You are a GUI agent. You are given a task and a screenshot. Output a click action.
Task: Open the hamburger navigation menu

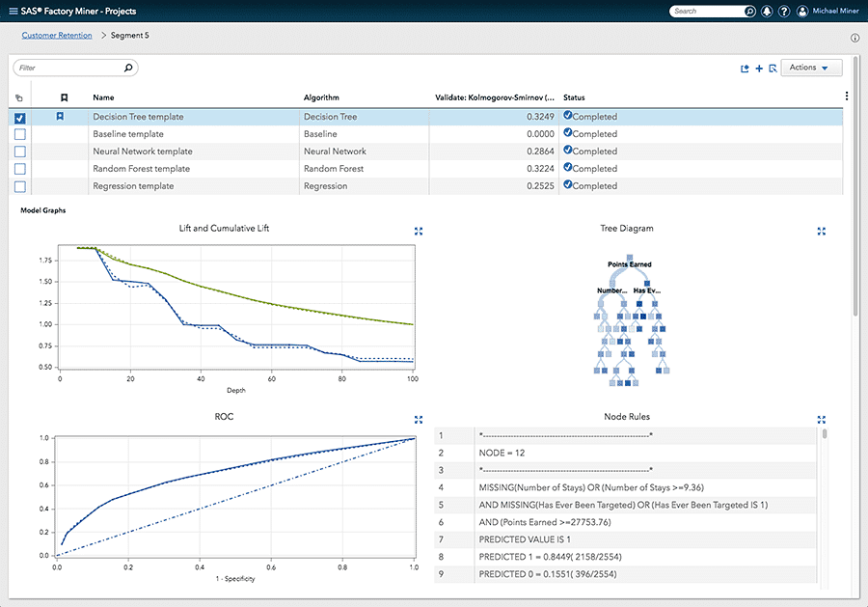[12, 11]
